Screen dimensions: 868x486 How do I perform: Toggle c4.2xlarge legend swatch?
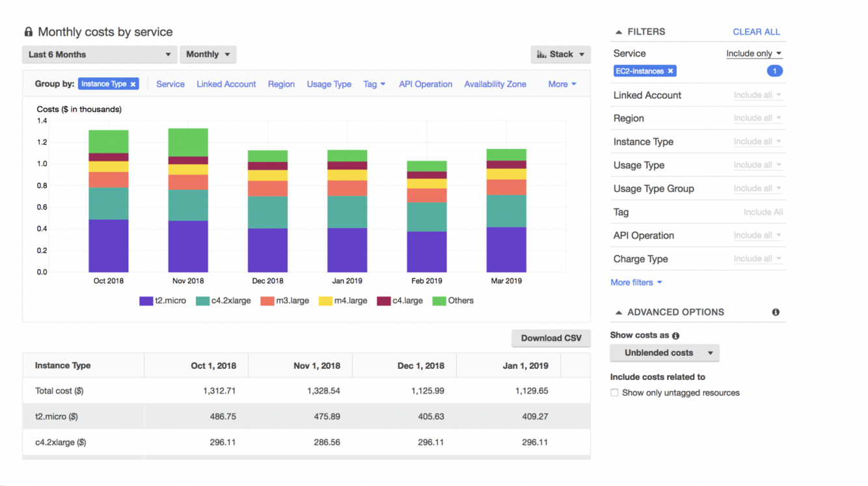click(x=202, y=301)
